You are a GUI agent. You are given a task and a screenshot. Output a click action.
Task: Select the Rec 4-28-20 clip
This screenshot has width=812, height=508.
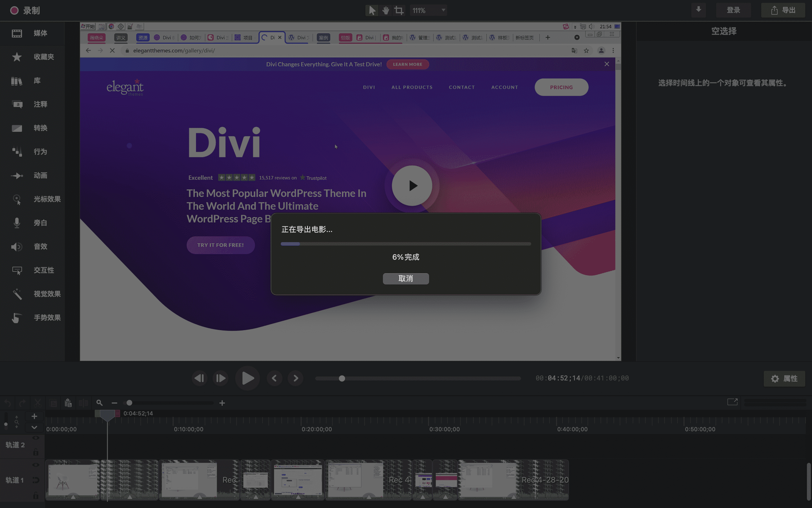[x=513, y=480]
